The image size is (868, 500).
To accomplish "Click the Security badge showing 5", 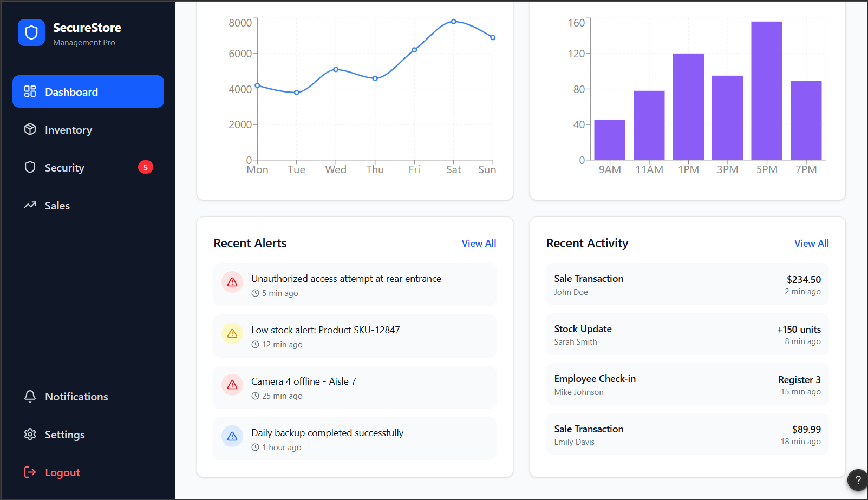I will coord(146,167).
